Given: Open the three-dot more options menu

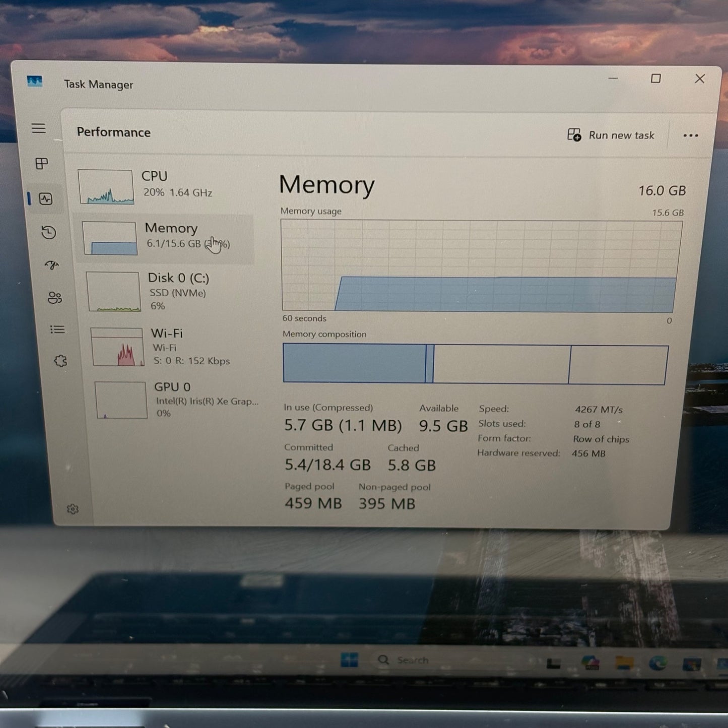Looking at the screenshot, I should coord(690,136).
